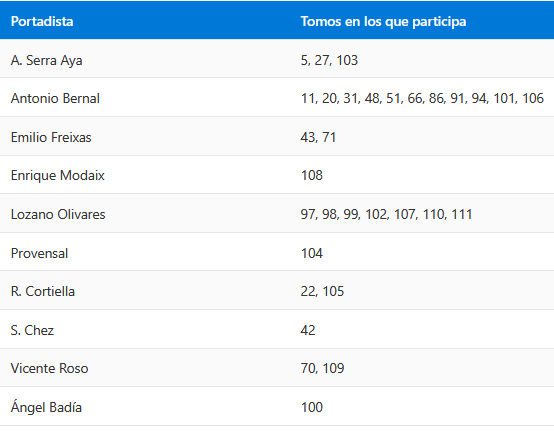The height and width of the screenshot is (448, 554).
Task: Select the Antonio Bernal name cell
Action: 55,99
